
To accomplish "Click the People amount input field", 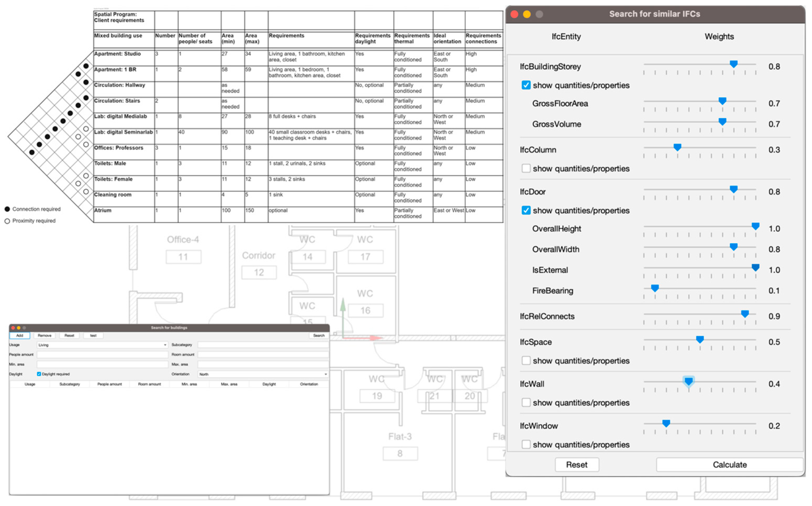I will tap(102, 354).
